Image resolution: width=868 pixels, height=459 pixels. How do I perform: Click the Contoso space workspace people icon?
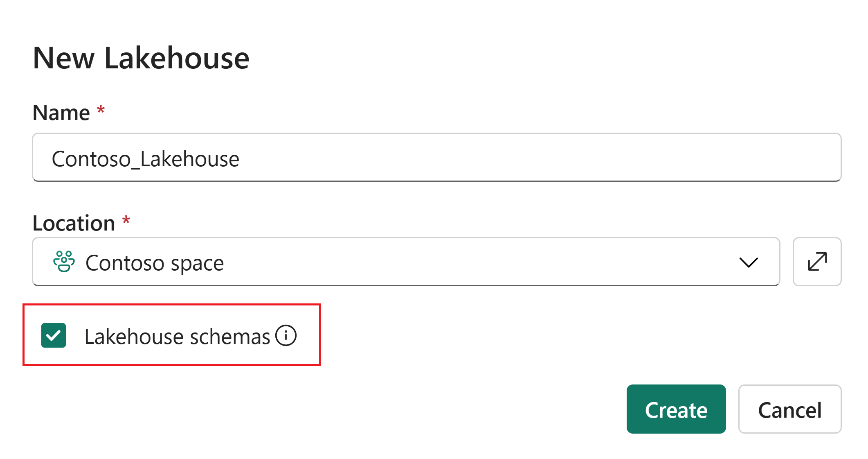(64, 262)
